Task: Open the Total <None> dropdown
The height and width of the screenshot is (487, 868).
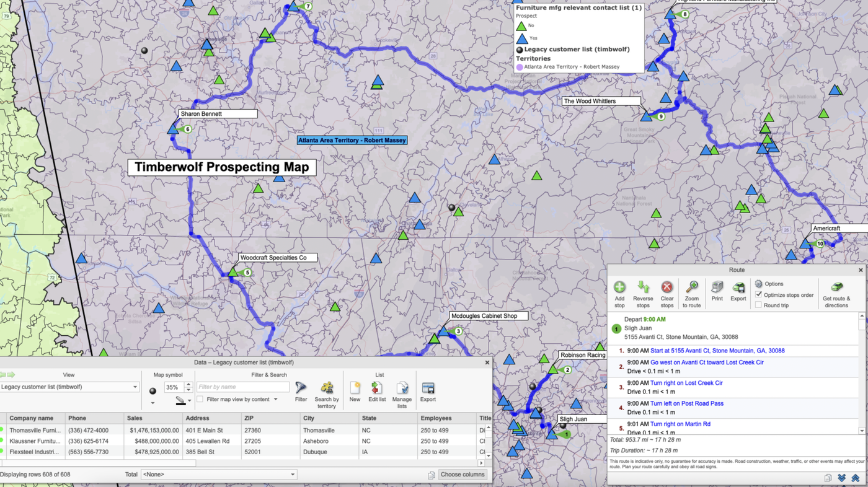Action: pyautogui.click(x=218, y=474)
